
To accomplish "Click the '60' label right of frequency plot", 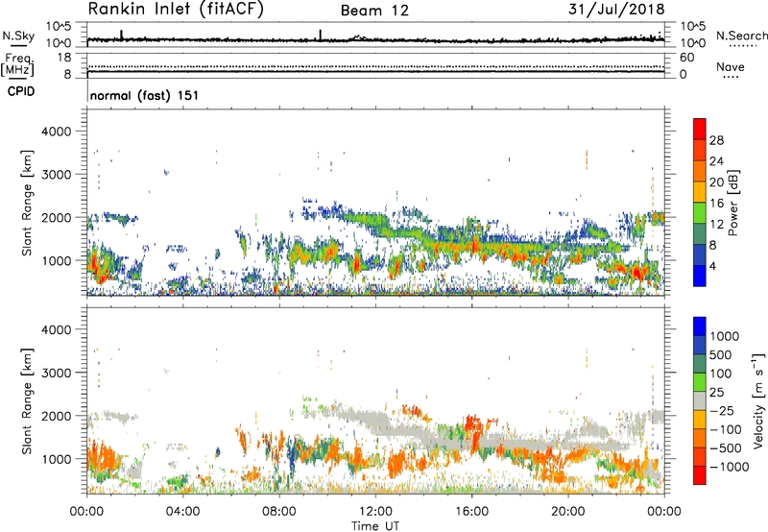I will pyautogui.click(x=686, y=58).
